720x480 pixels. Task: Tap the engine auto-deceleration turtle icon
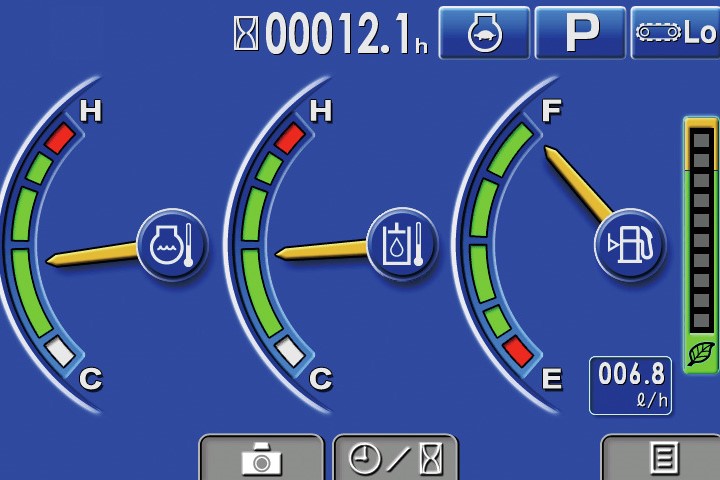tap(484, 33)
